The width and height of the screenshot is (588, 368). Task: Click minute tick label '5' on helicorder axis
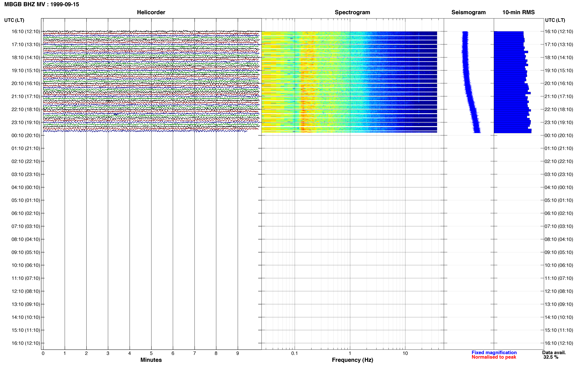[151, 353]
